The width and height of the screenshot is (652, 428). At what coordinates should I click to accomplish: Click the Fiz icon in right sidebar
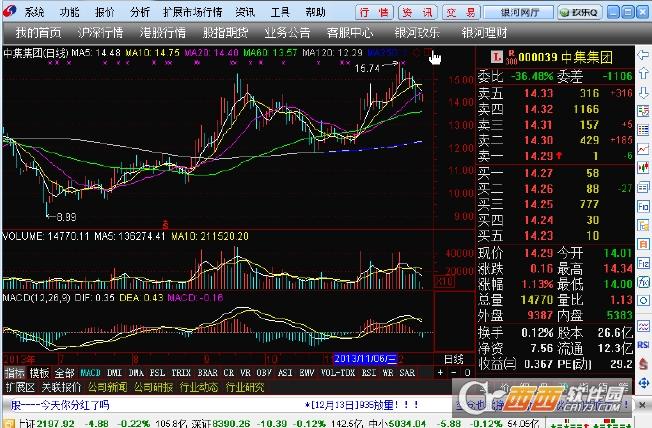point(643,263)
